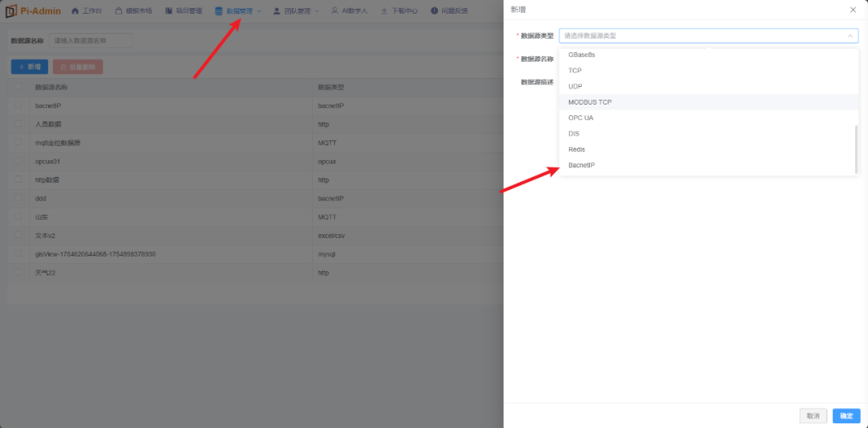
Task: Click the database icon beside 数据管理
Action: coord(218,11)
